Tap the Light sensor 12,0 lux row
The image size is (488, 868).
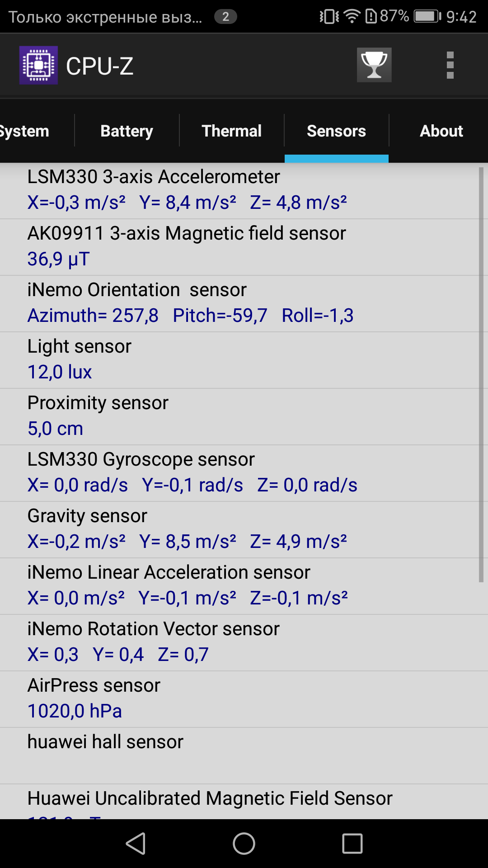click(239, 360)
